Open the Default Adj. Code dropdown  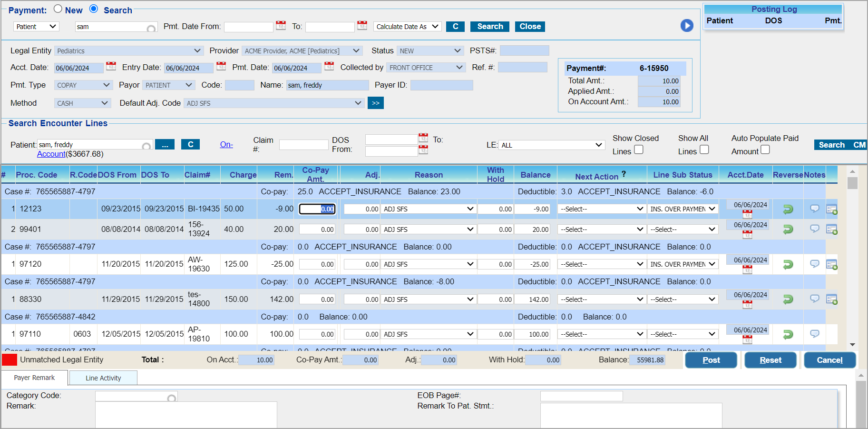point(274,103)
